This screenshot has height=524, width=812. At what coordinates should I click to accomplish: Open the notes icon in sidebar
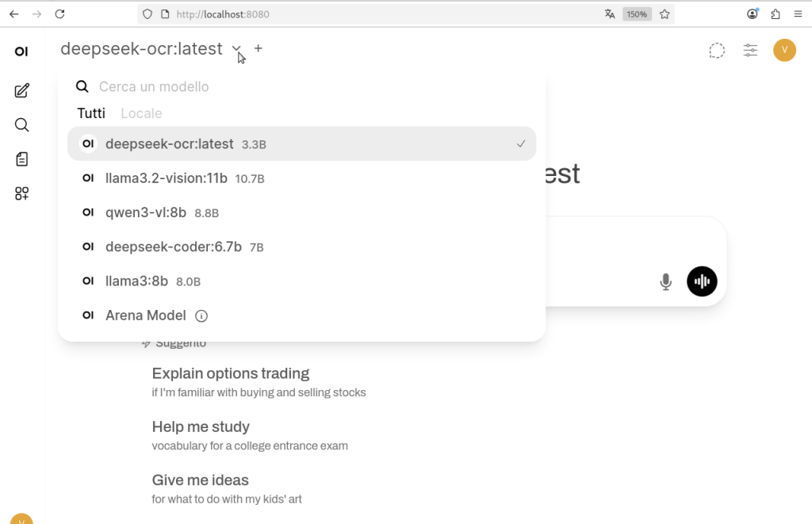point(22,159)
